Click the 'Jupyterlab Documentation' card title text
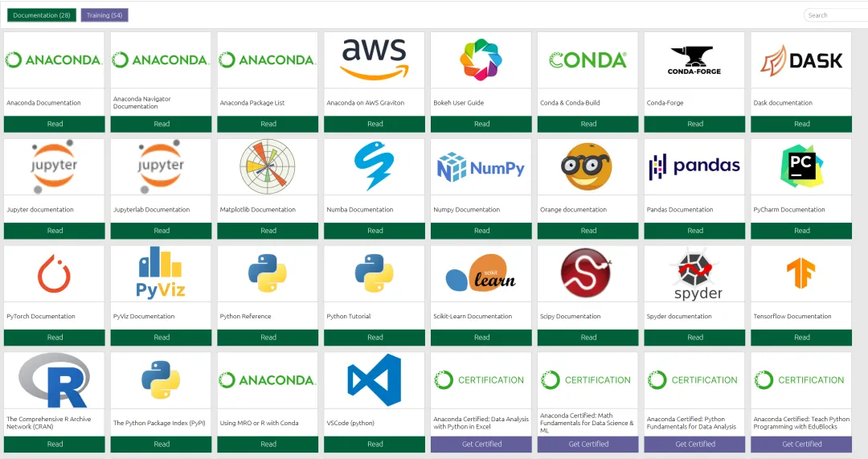Viewport: 868px width, 459px height. click(152, 210)
